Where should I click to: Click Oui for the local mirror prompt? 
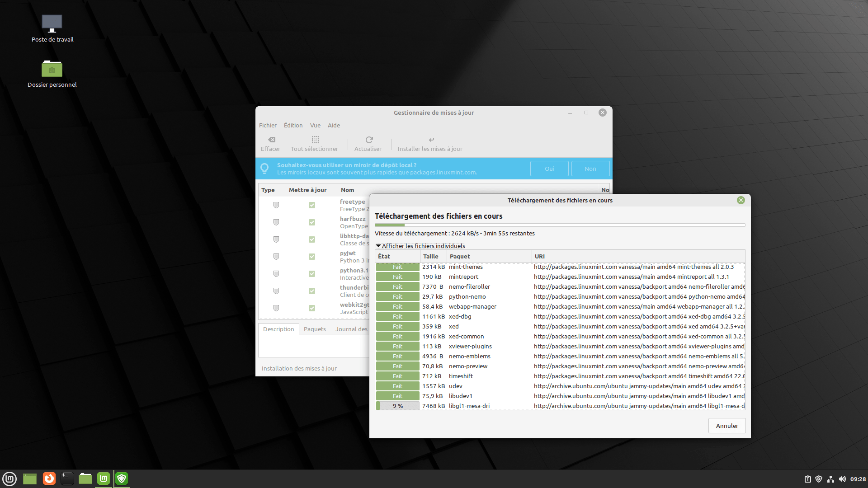[549, 169]
